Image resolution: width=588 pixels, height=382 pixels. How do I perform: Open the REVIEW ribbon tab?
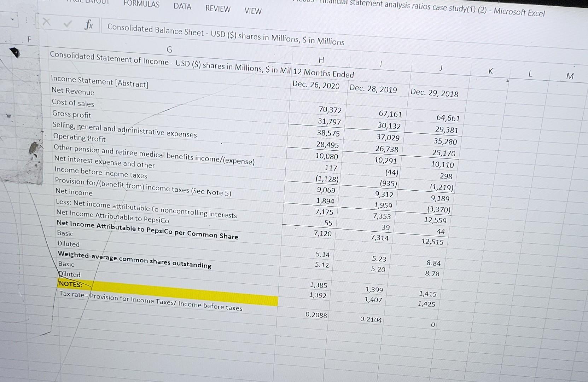point(217,9)
